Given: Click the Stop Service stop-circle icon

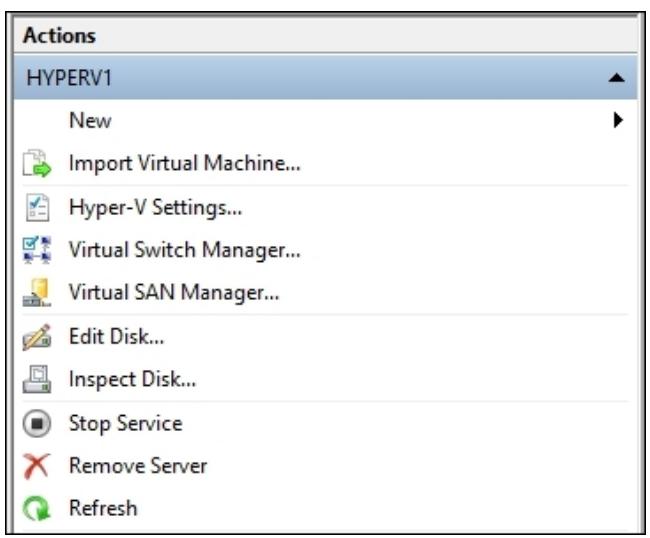Looking at the screenshot, I should coord(37,424).
